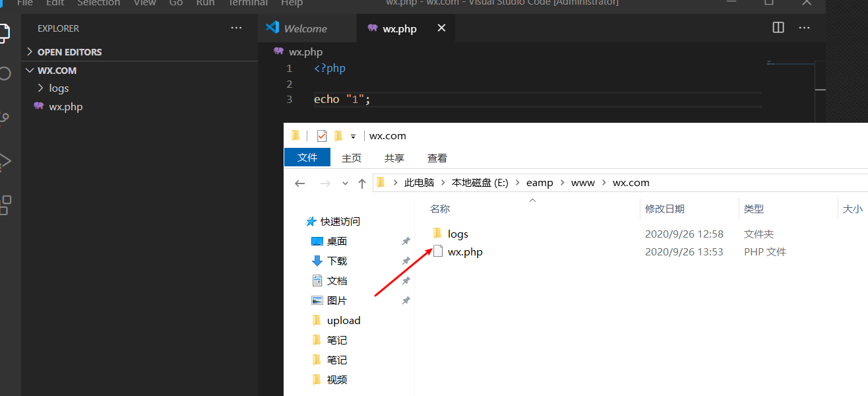The width and height of the screenshot is (868, 396).
Task: Click 此电脑 in the address breadcrumb
Action: pyautogui.click(x=419, y=183)
